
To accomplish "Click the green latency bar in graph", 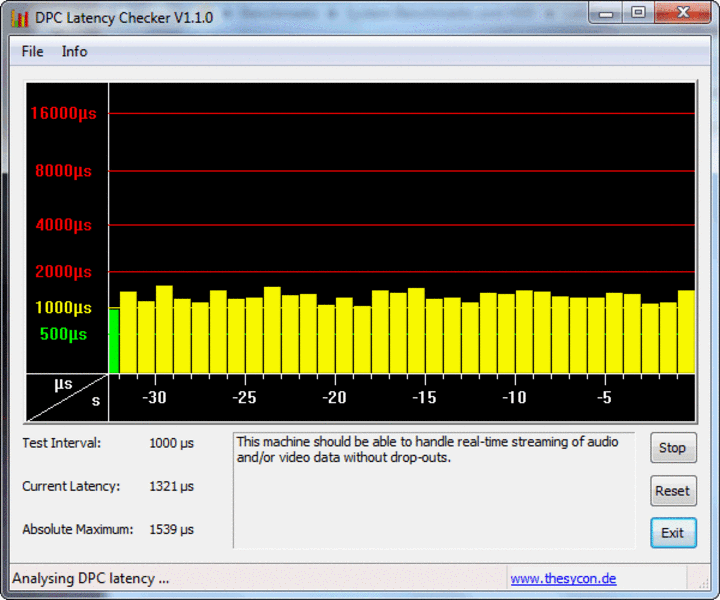I will (x=114, y=341).
